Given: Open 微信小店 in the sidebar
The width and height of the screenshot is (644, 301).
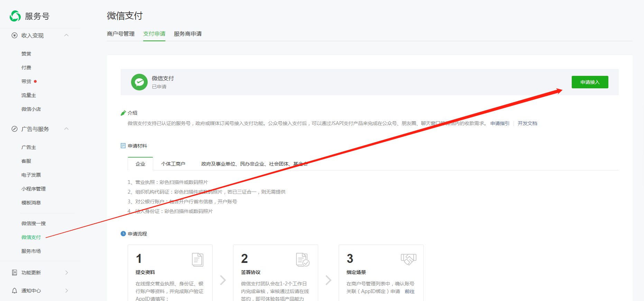Looking at the screenshot, I should (31, 109).
